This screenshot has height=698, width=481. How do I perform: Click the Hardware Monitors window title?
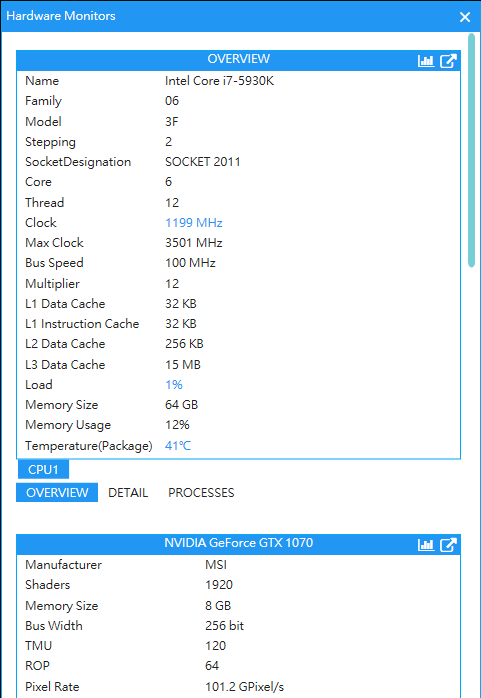click(x=61, y=16)
